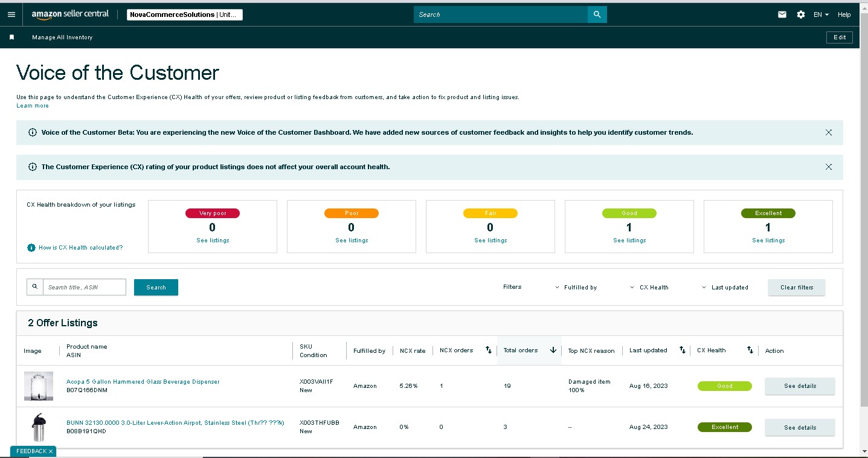This screenshot has width=868, height=458.
Task: Close the Feedback tab
Action: click(x=51, y=451)
